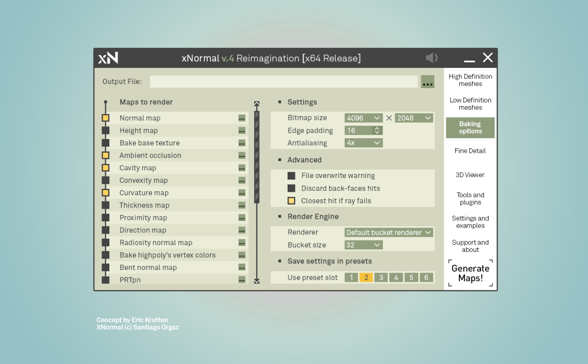The height and width of the screenshot is (364, 588).
Task: Open Normal map options ellipsis
Action: point(242,118)
